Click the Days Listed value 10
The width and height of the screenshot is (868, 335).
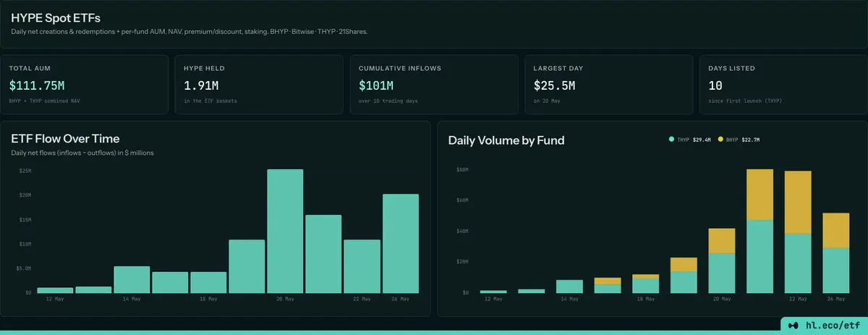[x=715, y=85]
